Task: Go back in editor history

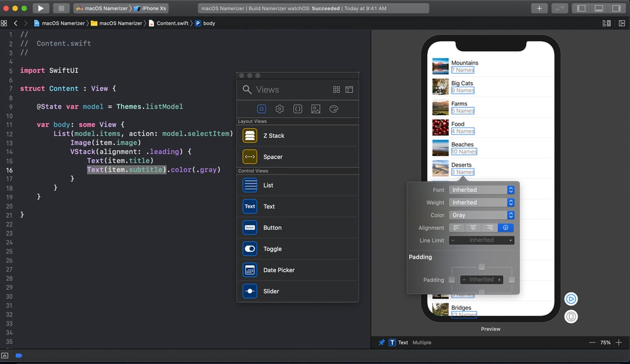Action: [x=16, y=23]
